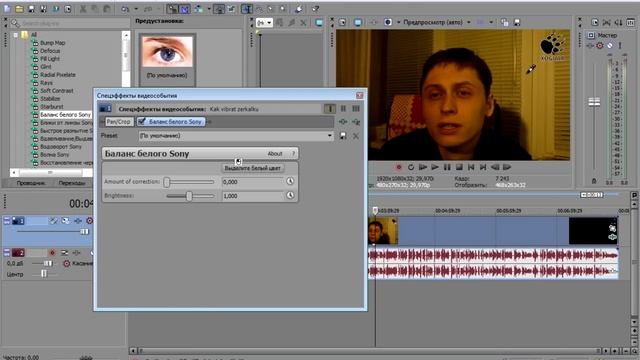Select Баланс белого Sony in plugin list
Viewport: 640px width, 360px height.
point(65,115)
